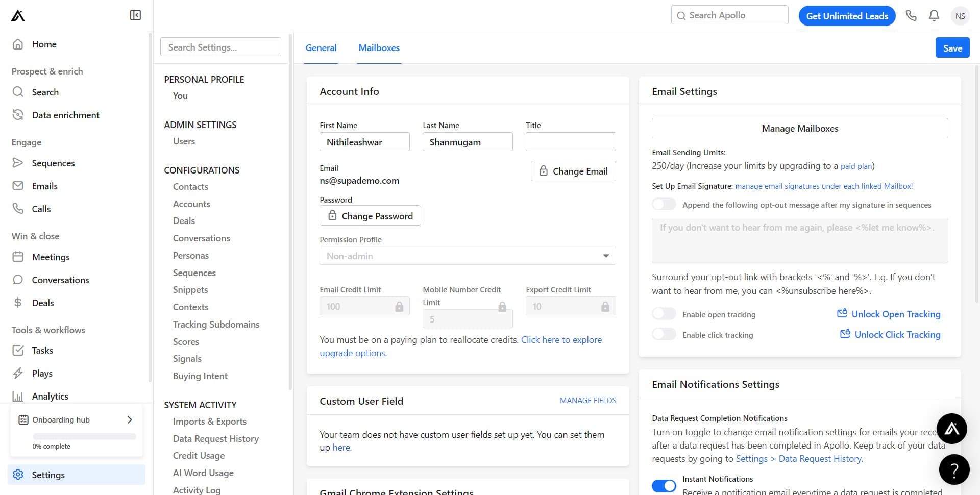Select the Analytics icon in sidebar

(18, 396)
